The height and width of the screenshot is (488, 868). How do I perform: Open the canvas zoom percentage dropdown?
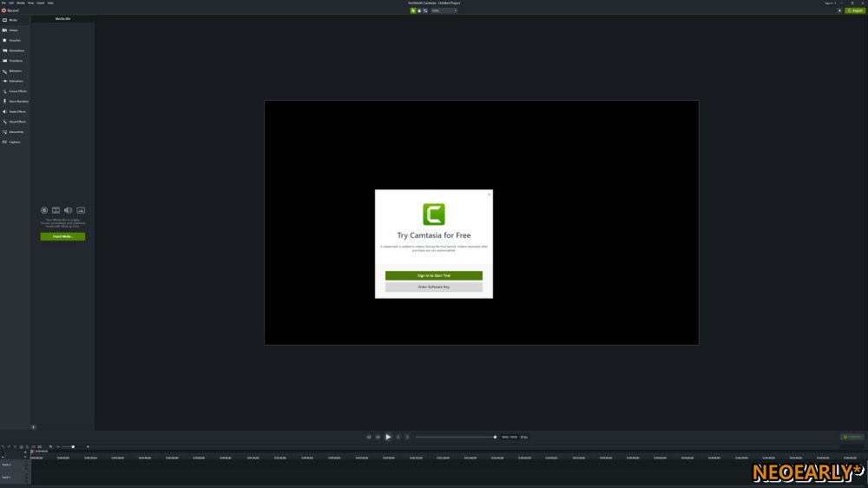(444, 10)
